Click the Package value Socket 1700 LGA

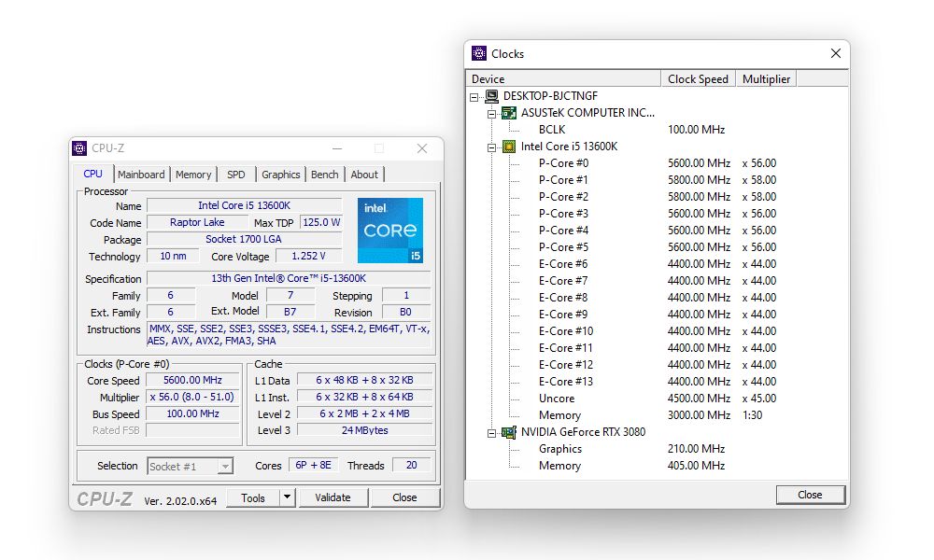point(244,239)
